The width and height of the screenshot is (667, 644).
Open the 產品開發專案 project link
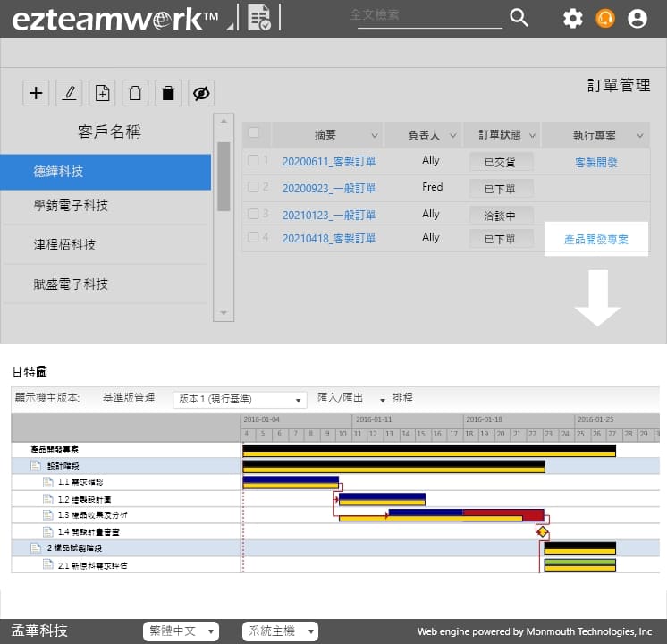click(595, 239)
